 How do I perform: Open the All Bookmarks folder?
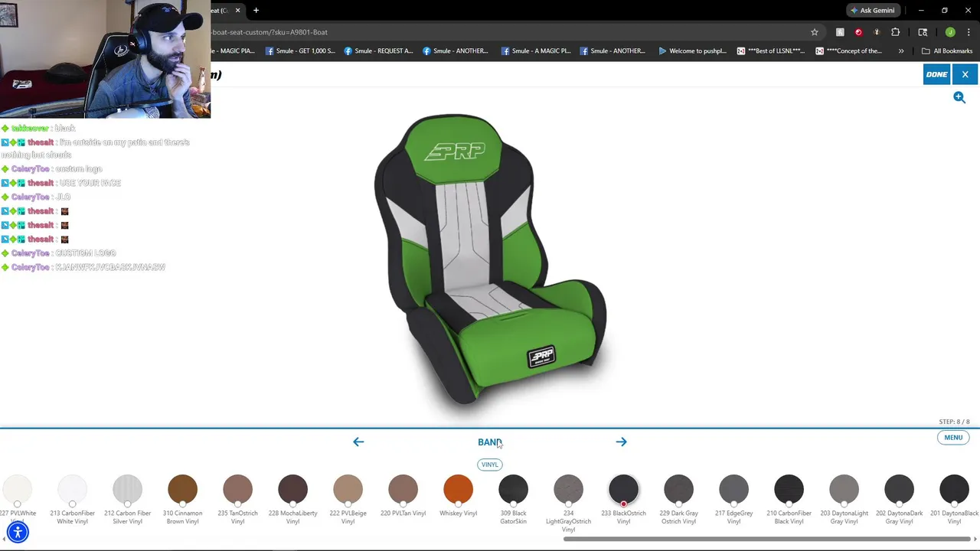coord(947,51)
